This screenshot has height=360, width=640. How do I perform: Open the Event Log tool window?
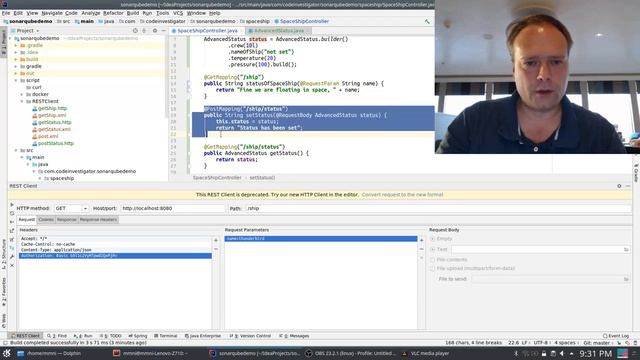point(616,336)
